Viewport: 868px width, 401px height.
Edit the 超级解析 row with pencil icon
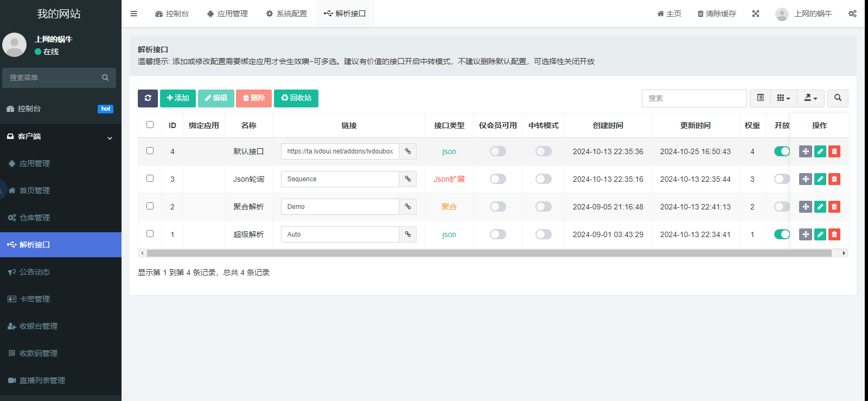[820, 234]
